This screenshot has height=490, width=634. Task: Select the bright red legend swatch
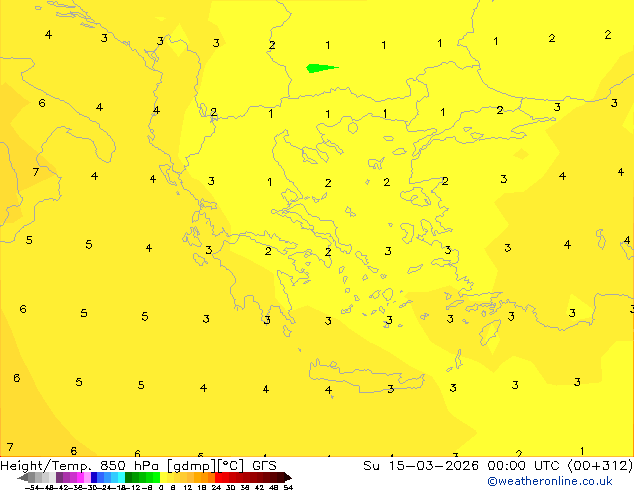218,478
